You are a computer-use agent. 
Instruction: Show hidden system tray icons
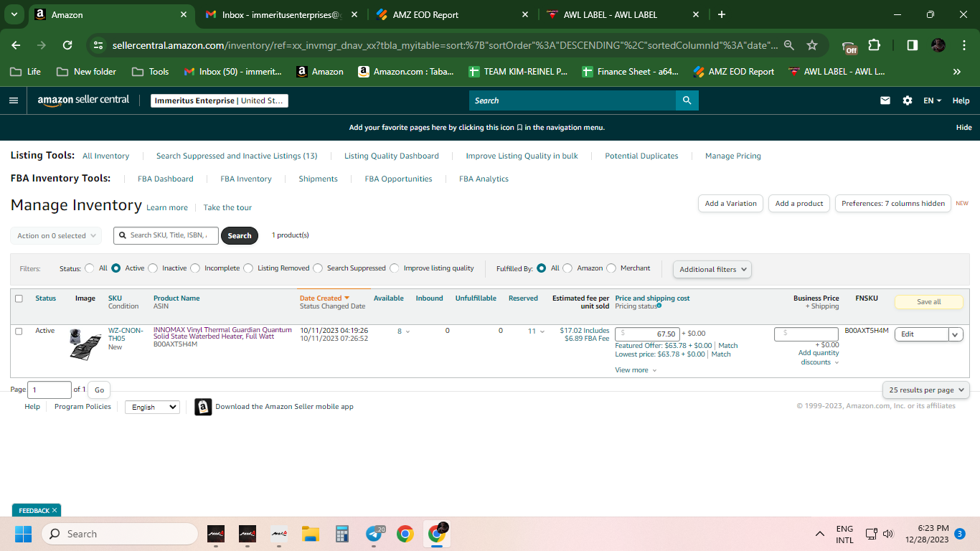pos(819,534)
